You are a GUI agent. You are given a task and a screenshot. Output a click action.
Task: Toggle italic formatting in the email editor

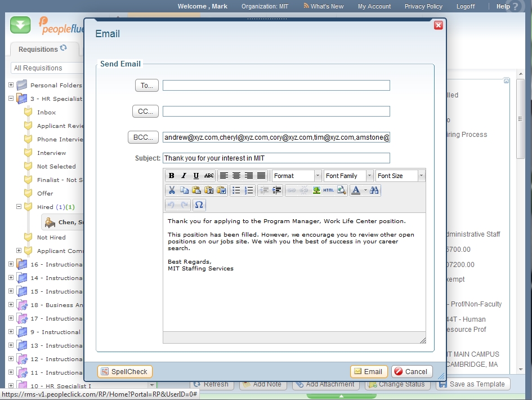pyautogui.click(x=184, y=176)
